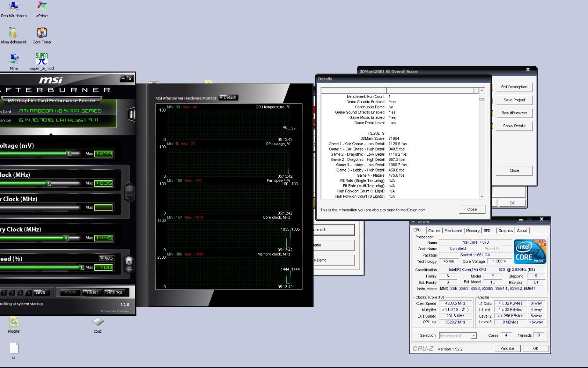This screenshot has height=368, width=588.
Task: Select the cpuz desktop shortcut
Action: click(98, 325)
